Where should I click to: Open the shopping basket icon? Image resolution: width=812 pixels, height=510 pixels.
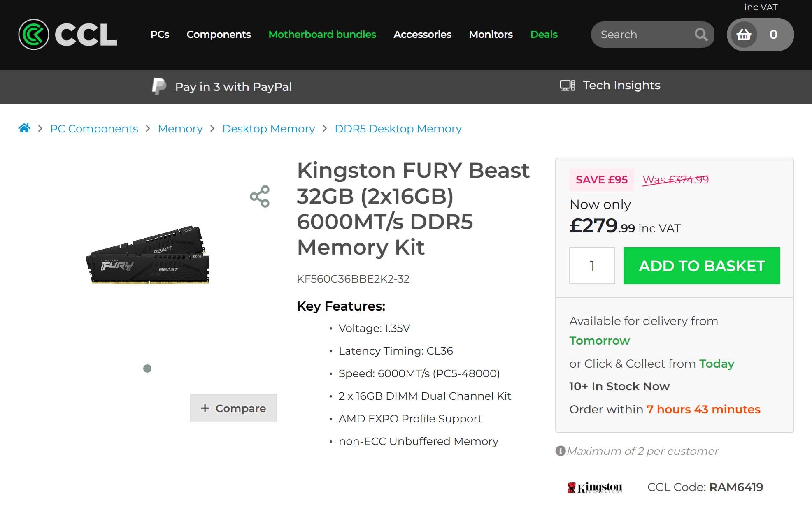(x=744, y=35)
